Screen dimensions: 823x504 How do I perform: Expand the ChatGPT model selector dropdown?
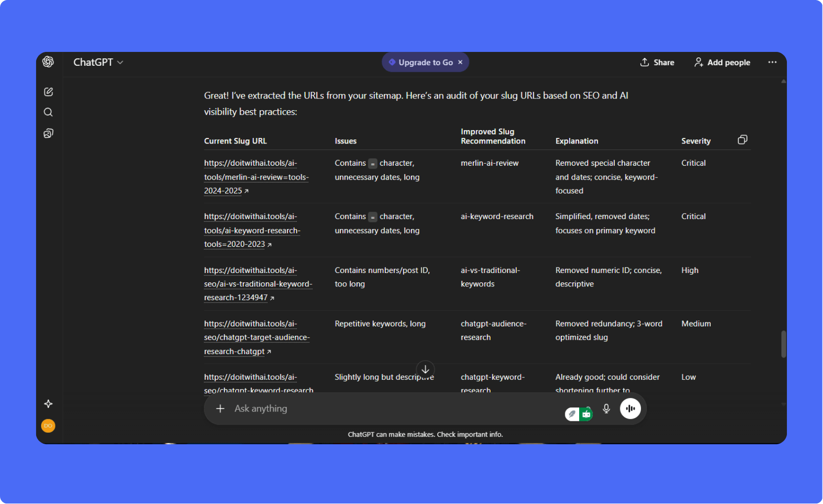click(98, 62)
